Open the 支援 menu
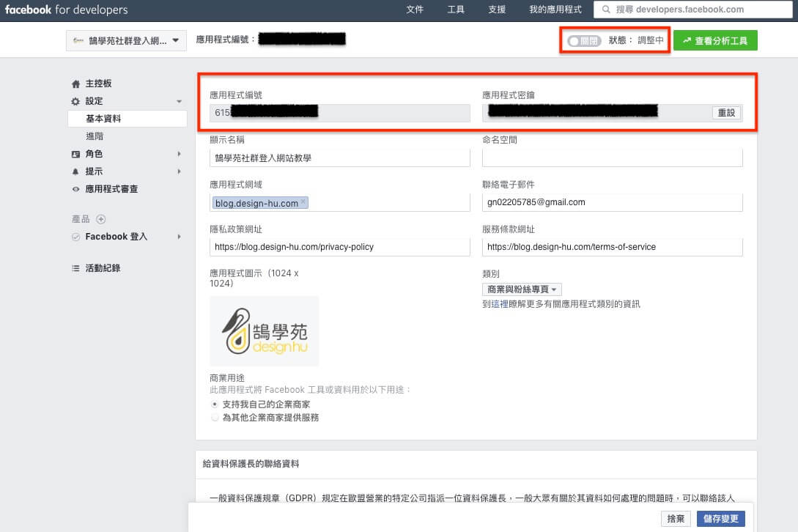Screen dimensions: 798x532 point(497,10)
